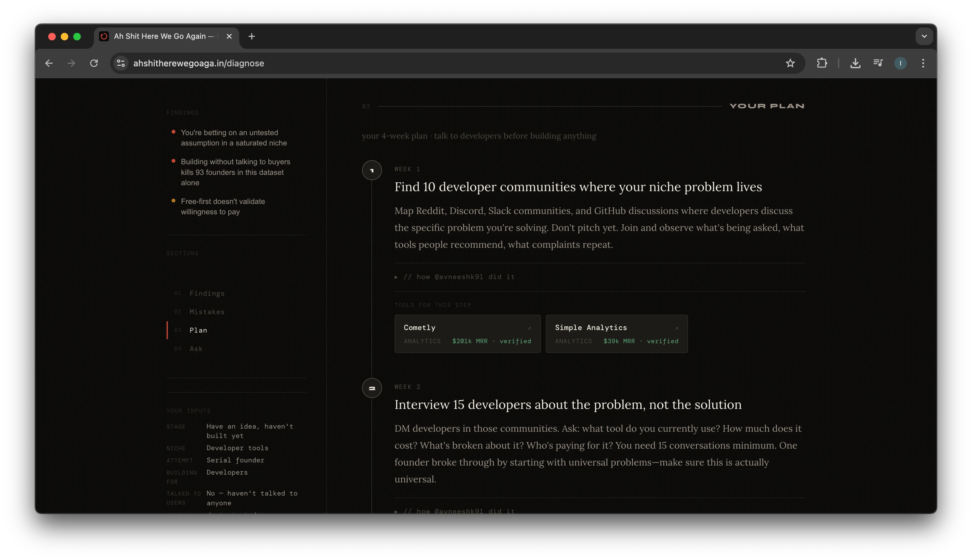This screenshot has width=972, height=560.
Task: Select the Plan section in sidebar
Action: [x=198, y=330]
